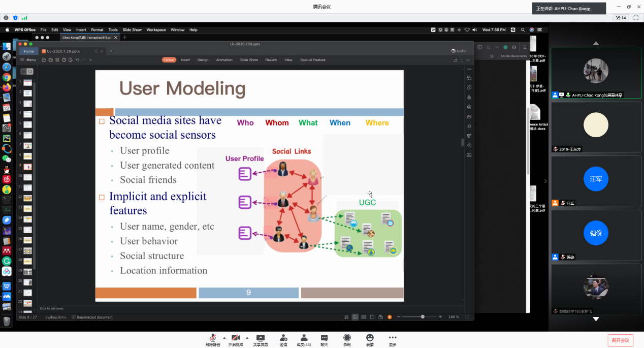Open the WPS Menu button

coord(28,60)
